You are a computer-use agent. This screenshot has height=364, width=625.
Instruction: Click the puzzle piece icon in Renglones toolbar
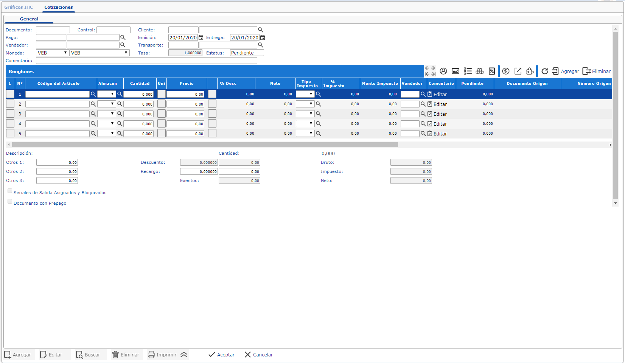tap(530, 71)
